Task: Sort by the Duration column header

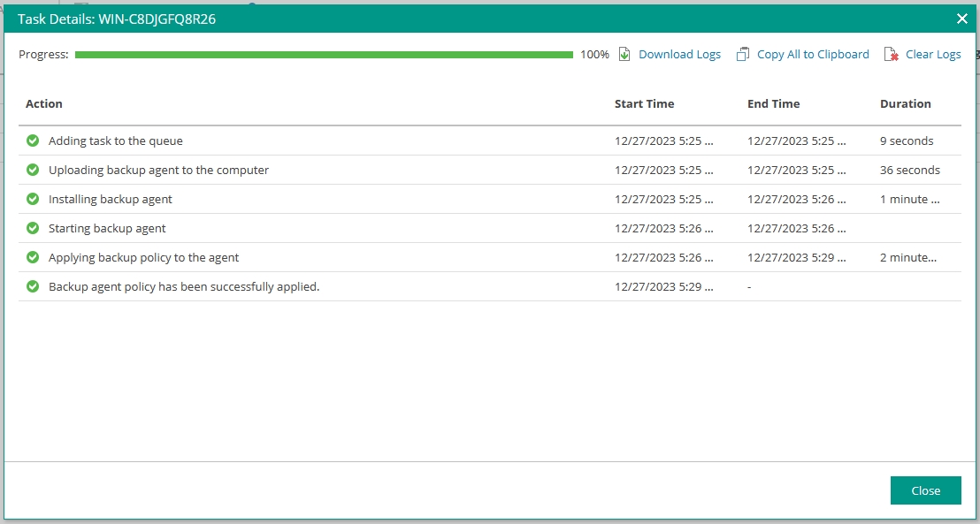Action: 905,104
